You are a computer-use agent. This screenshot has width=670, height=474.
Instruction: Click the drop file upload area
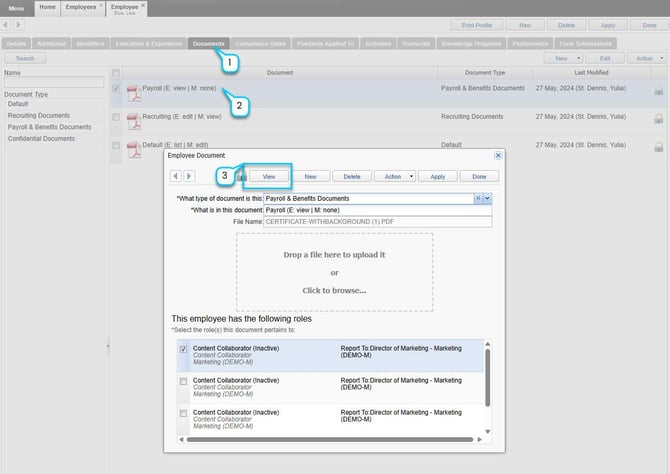(334, 271)
